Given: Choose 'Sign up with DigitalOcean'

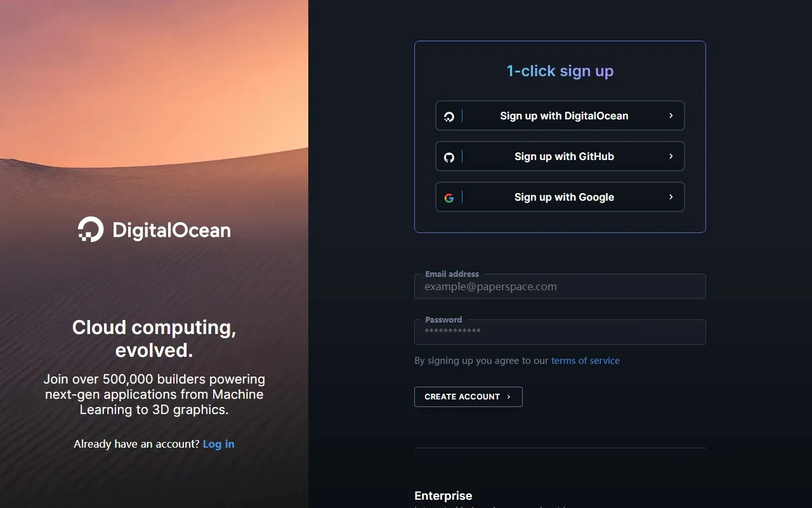Looking at the screenshot, I should coord(563,116).
